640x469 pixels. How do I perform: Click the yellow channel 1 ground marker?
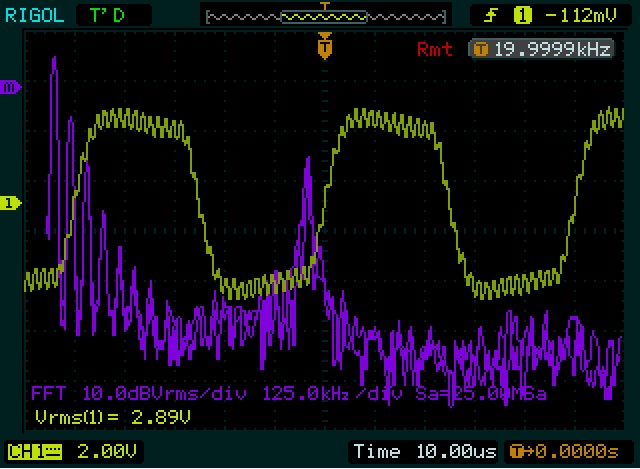point(10,203)
